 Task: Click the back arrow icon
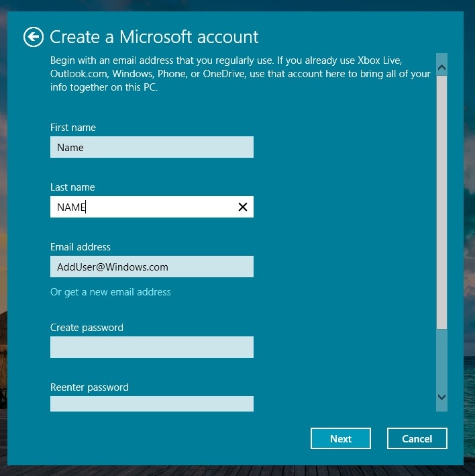[34, 37]
